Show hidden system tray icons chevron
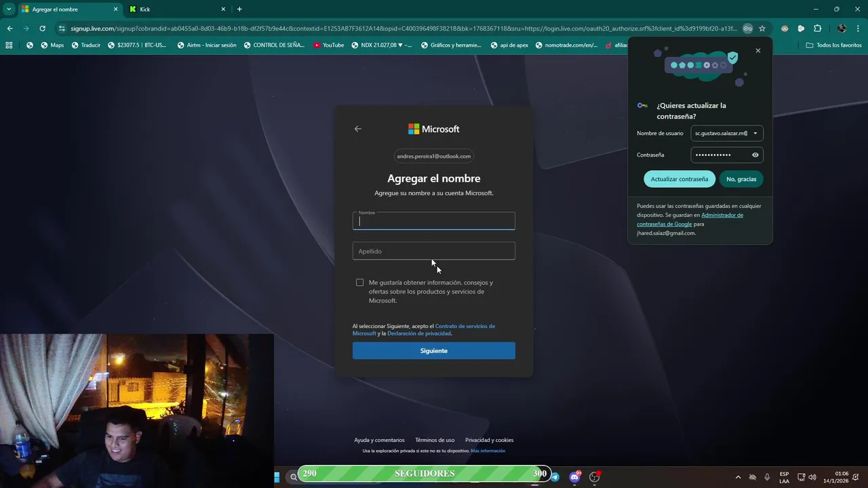The image size is (868, 488). click(738, 477)
